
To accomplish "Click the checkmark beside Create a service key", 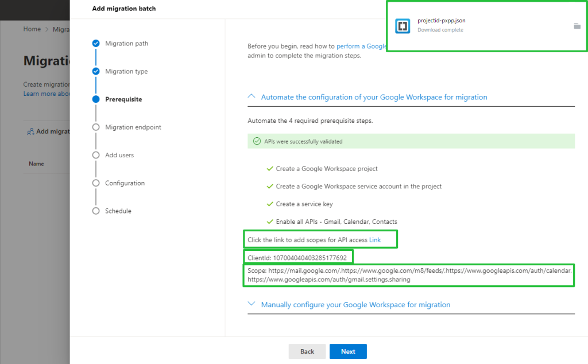I will [270, 204].
